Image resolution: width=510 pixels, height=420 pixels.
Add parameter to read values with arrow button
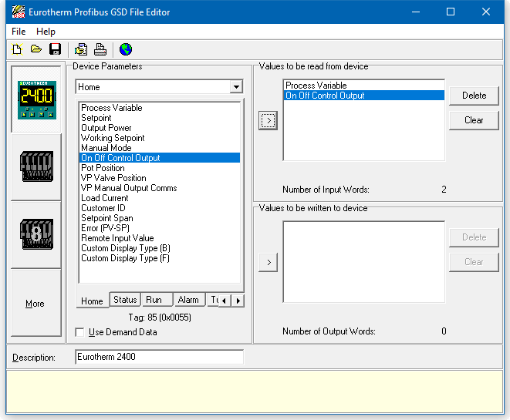coord(269,120)
